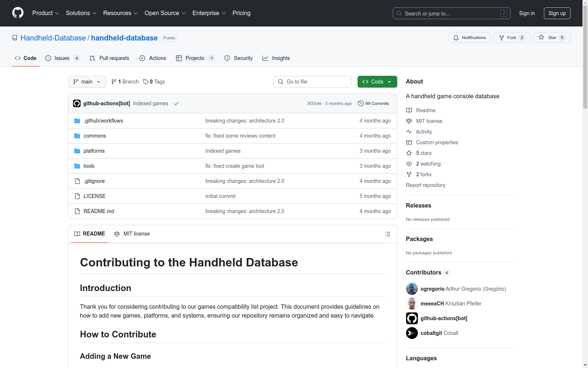This screenshot has width=588, height=368.
Task: Select the Code repository tab
Action: pos(26,58)
